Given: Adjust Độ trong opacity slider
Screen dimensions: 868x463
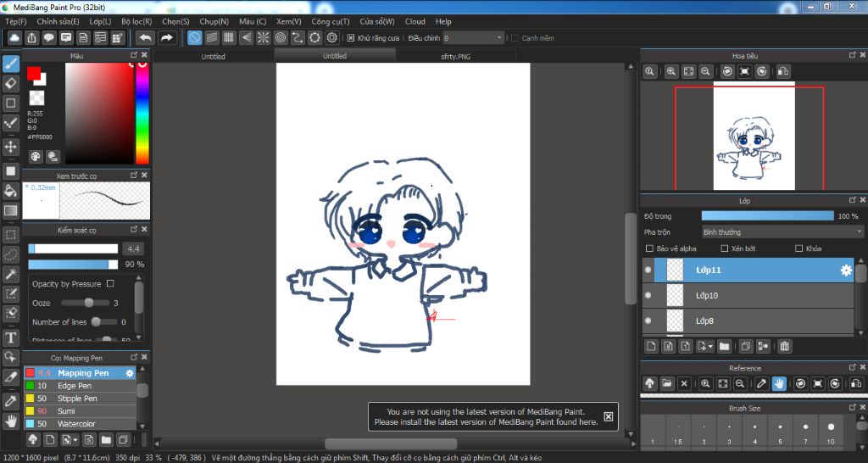Looking at the screenshot, I should click(767, 216).
